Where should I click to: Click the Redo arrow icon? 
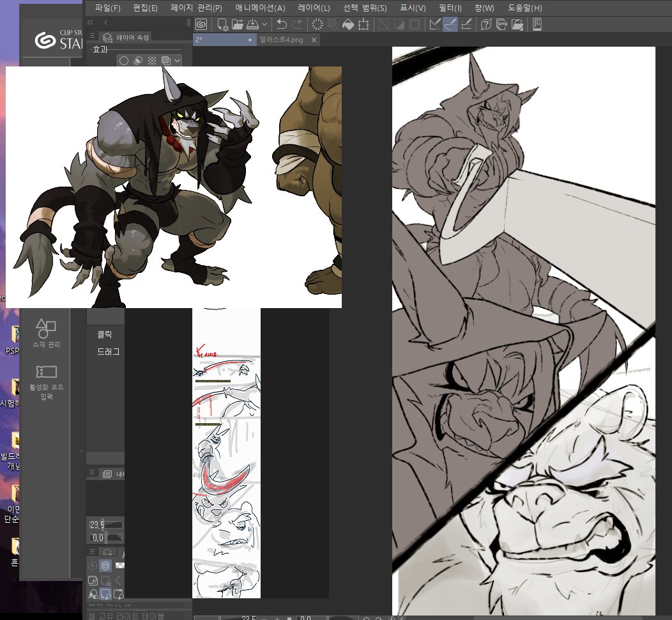coord(297,24)
